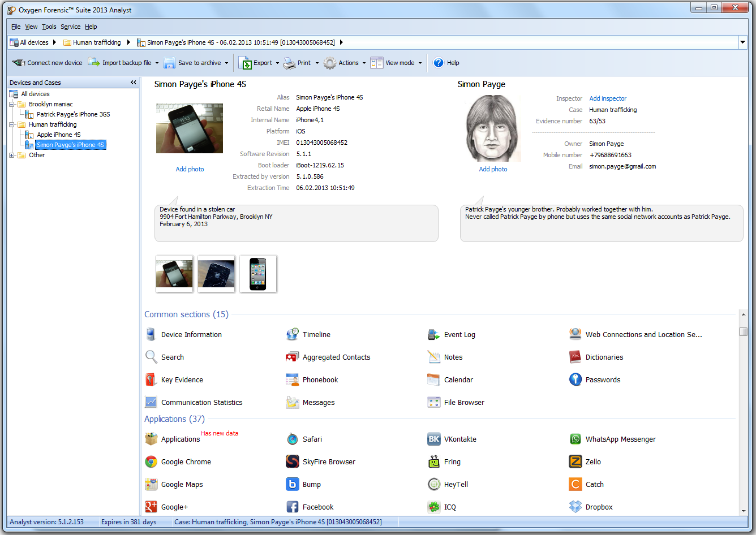Open the Passwords section

[x=595, y=380]
